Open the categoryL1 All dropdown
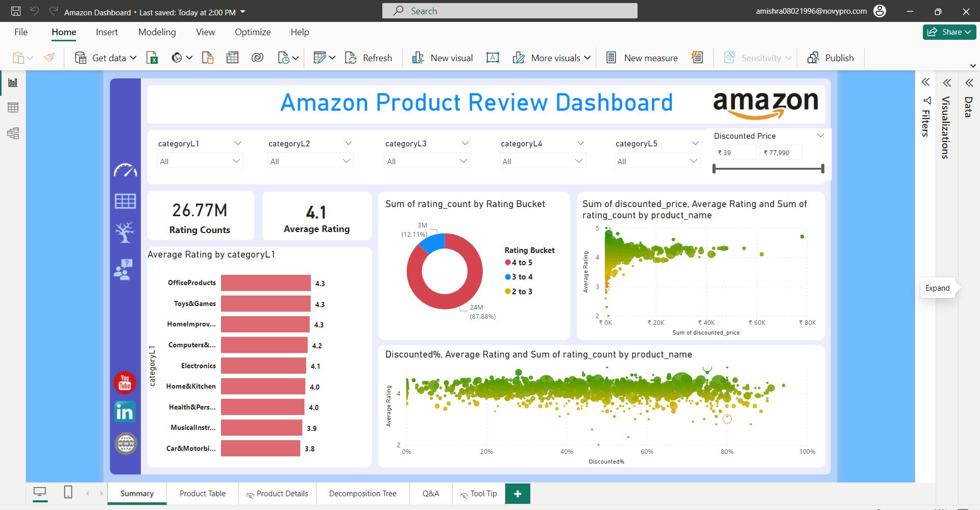This screenshot has width=980, height=510. point(200,161)
